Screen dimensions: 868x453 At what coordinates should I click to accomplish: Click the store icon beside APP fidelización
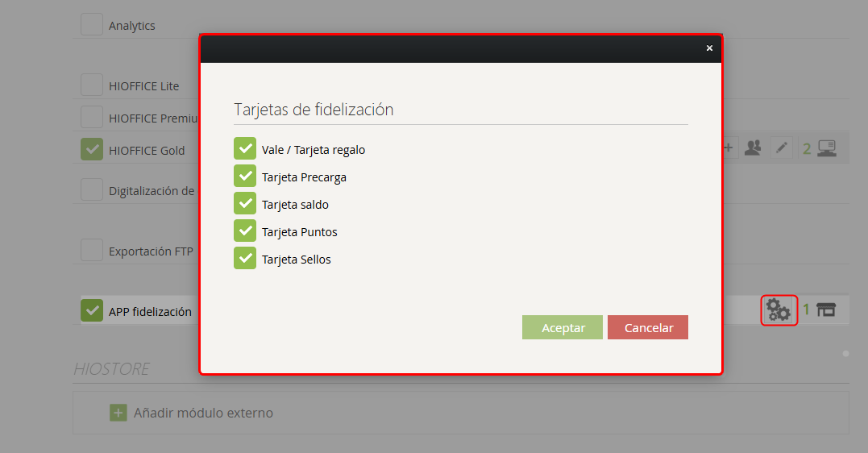coord(826,310)
